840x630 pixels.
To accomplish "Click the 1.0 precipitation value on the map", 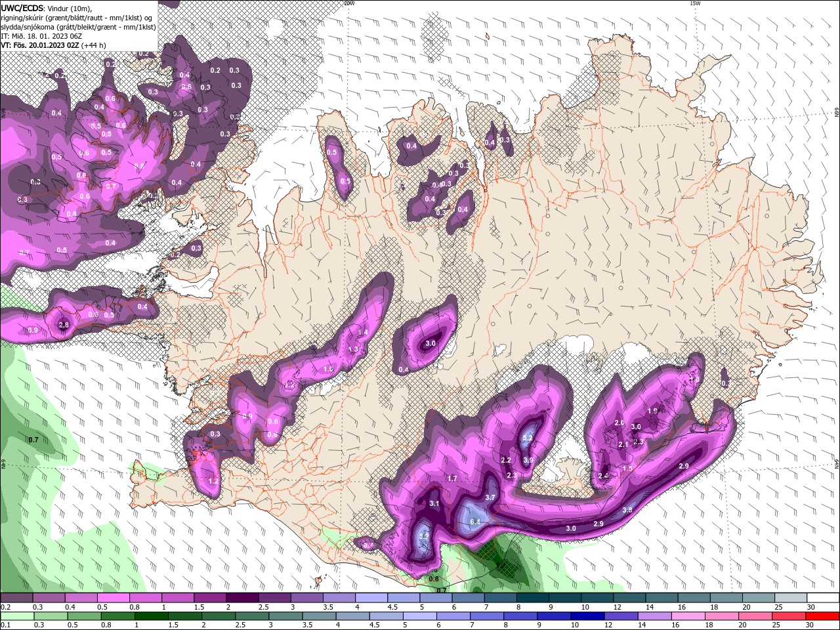I will (328, 370).
